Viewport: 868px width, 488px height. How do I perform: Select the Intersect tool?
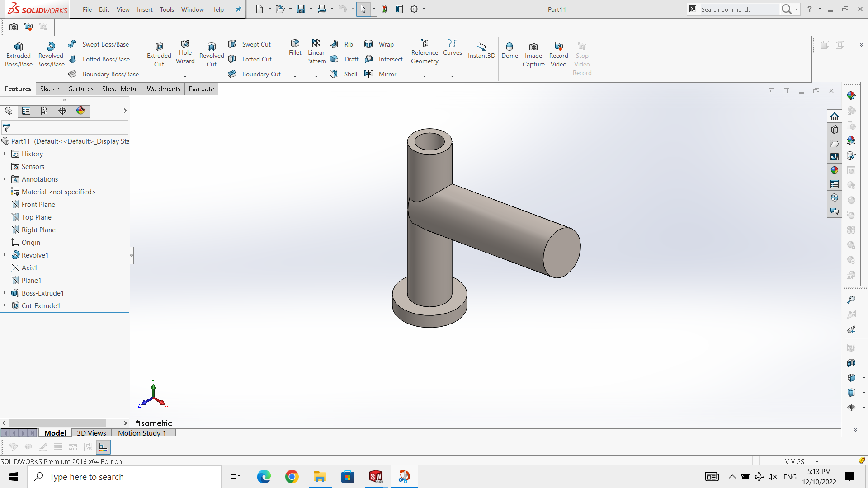(x=384, y=59)
